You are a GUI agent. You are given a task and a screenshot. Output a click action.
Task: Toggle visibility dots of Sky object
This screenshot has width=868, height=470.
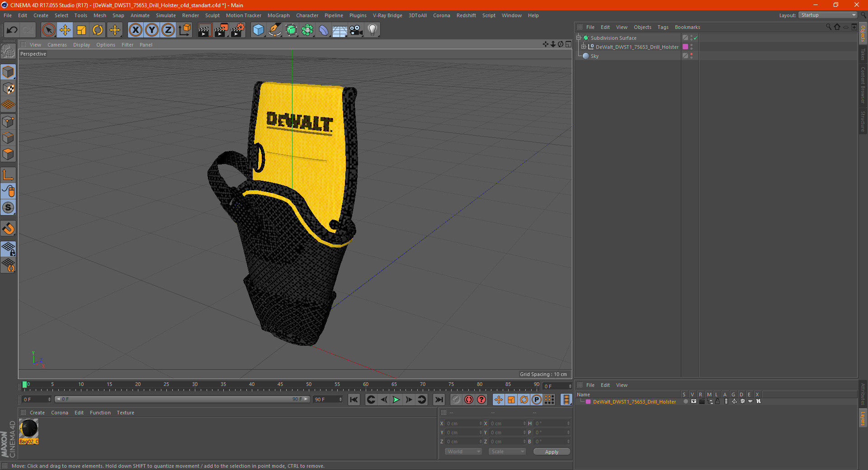pos(691,56)
